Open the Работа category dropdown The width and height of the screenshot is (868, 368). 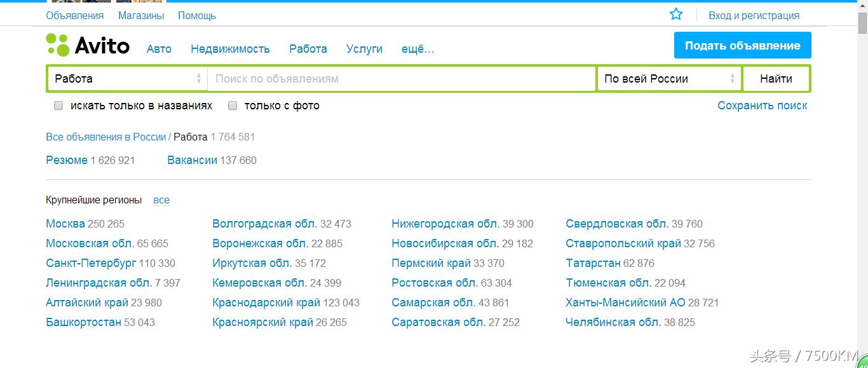pyautogui.click(x=127, y=79)
